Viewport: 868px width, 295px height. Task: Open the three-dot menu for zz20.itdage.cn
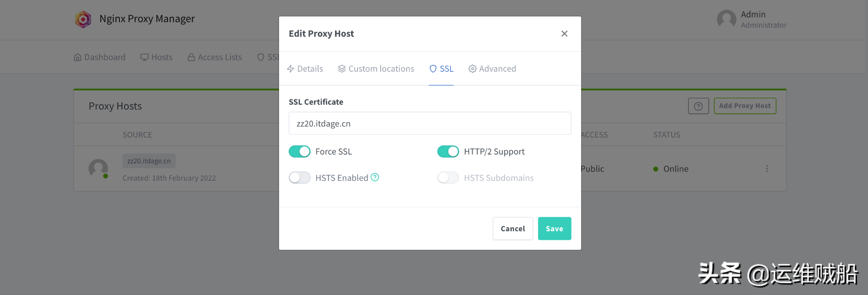pos(767,169)
